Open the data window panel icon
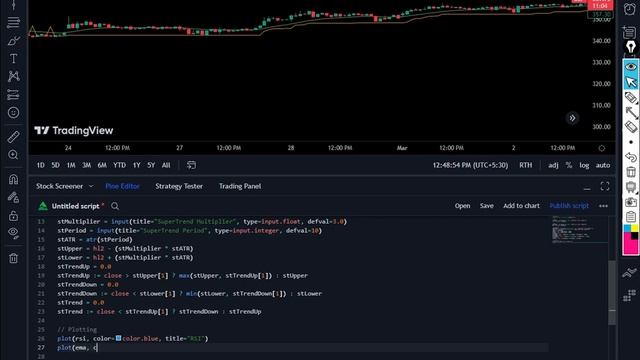The image size is (640, 360). 630,32
